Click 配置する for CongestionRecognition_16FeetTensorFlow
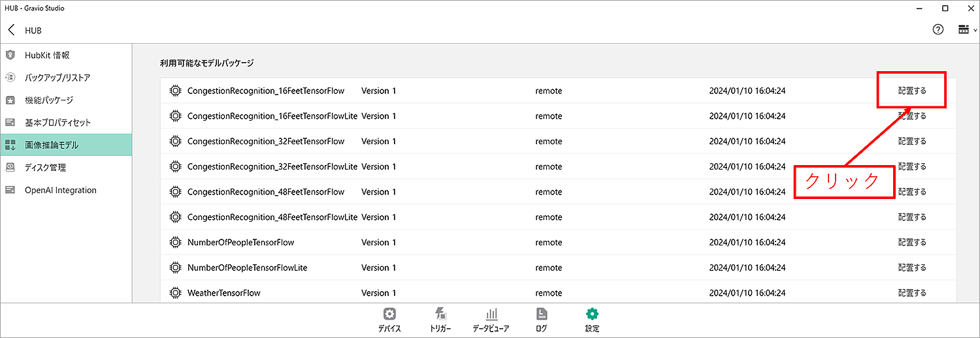Viewport: 980px width, 338px height. pos(912,91)
